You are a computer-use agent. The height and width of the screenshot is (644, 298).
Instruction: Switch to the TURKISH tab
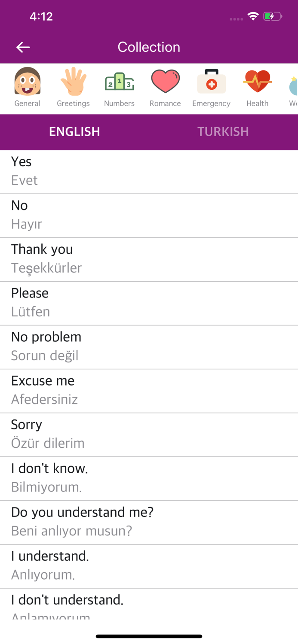[223, 132]
